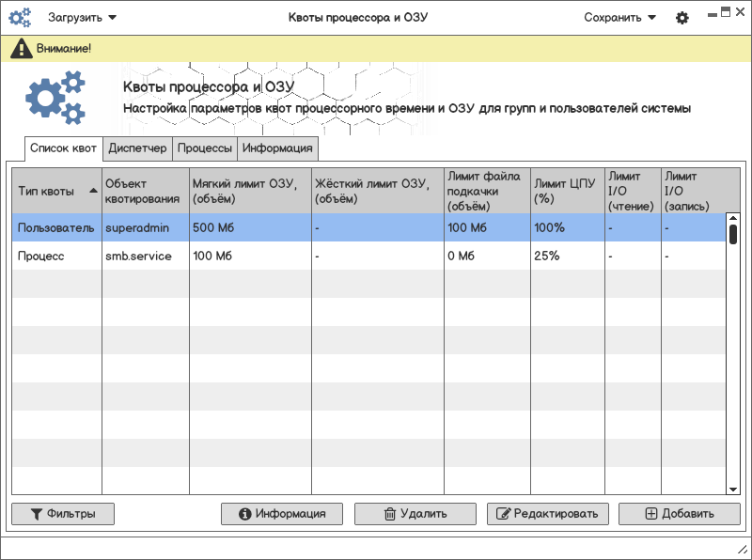
Task: Select the Список квот tab
Action: tap(63, 148)
